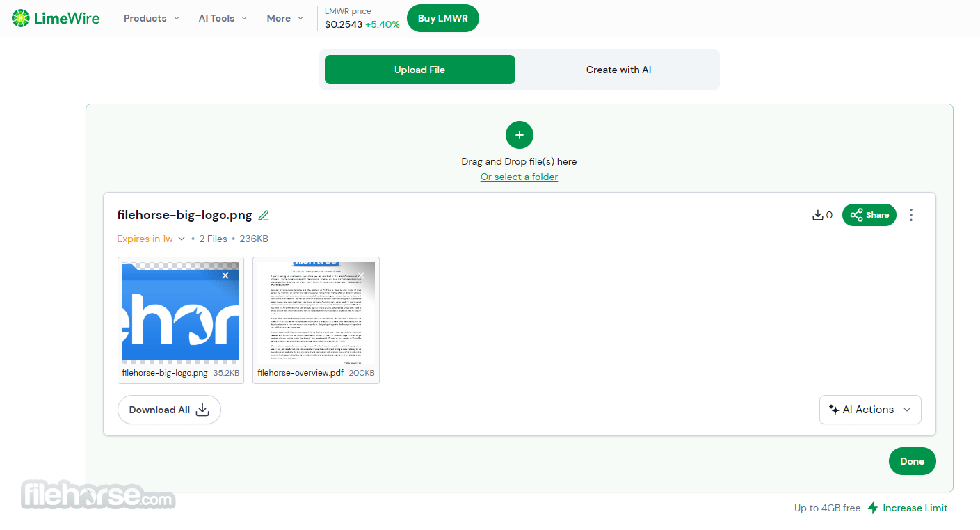Click the 35.2KB file size label
980x530 pixels.
pyautogui.click(x=226, y=373)
